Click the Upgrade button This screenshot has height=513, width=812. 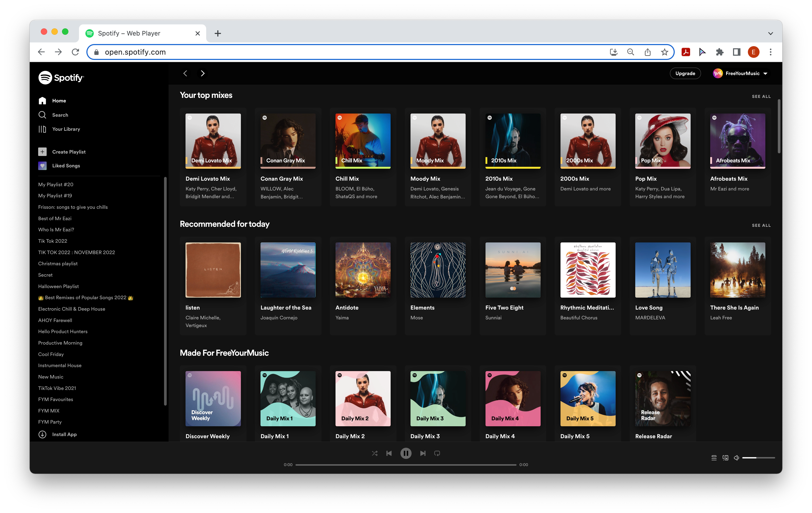click(685, 73)
